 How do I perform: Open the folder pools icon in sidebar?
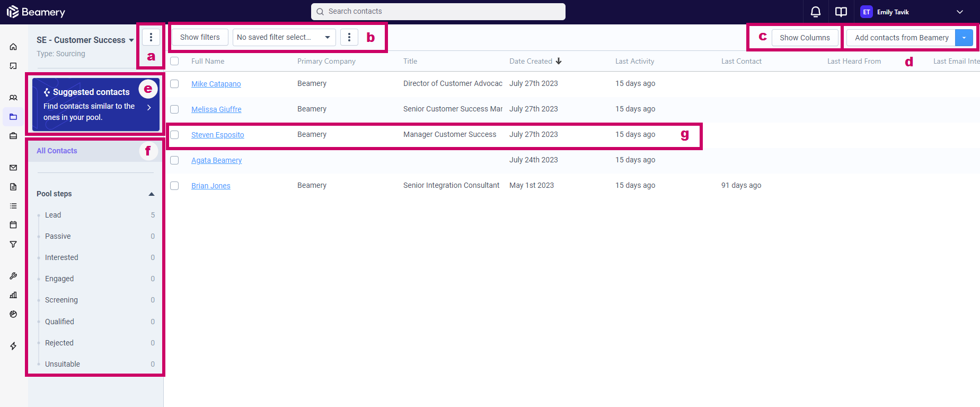coord(13,117)
